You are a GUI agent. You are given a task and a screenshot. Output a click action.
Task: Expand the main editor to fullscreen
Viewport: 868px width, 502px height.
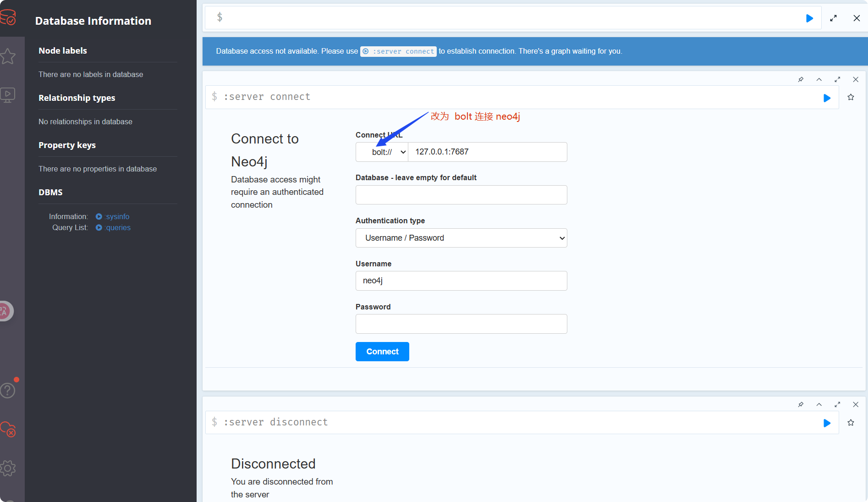pyautogui.click(x=833, y=18)
